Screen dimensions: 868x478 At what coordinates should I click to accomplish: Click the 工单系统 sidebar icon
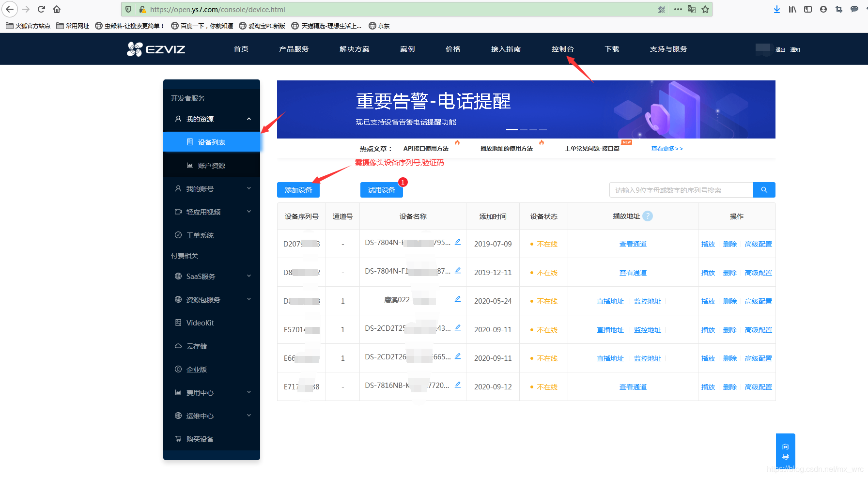(x=178, y=235)
